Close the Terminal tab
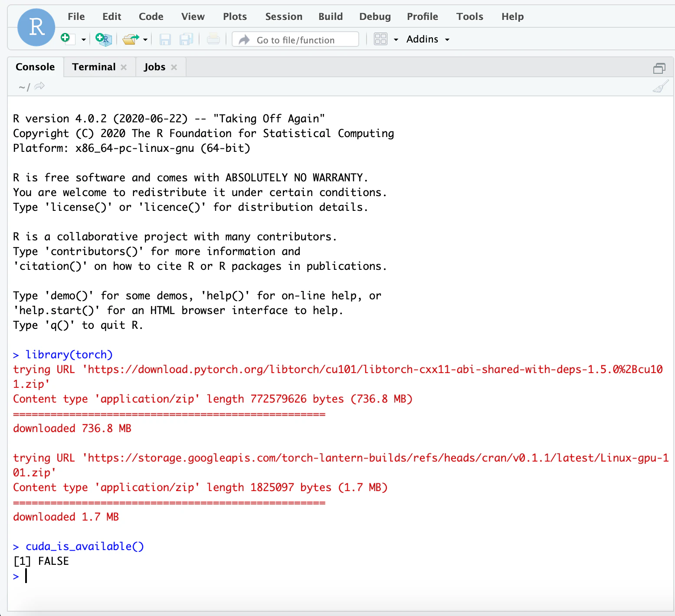Screen dimensions: 675x616 pyautogui.click(x=124, y=67)
